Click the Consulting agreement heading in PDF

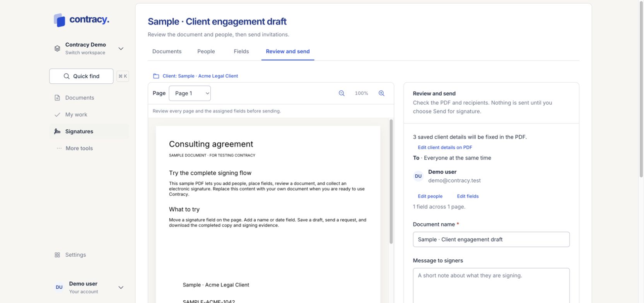click(x=211, y=144)
